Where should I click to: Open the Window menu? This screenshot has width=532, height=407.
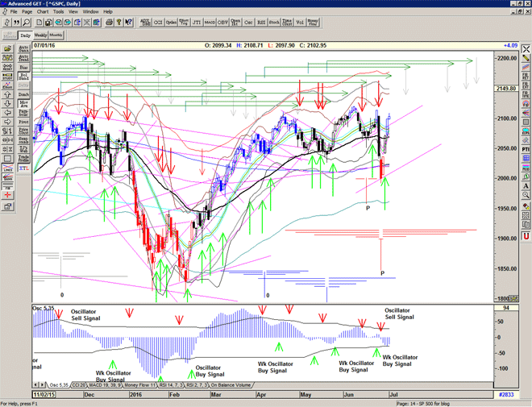tap(90, 12)
